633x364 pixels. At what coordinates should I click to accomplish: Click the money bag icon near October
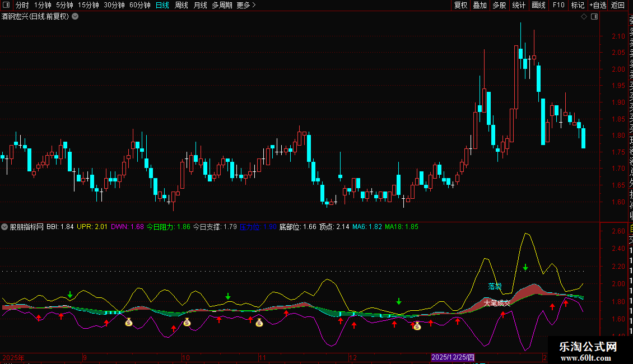click(x=187, y=322)
